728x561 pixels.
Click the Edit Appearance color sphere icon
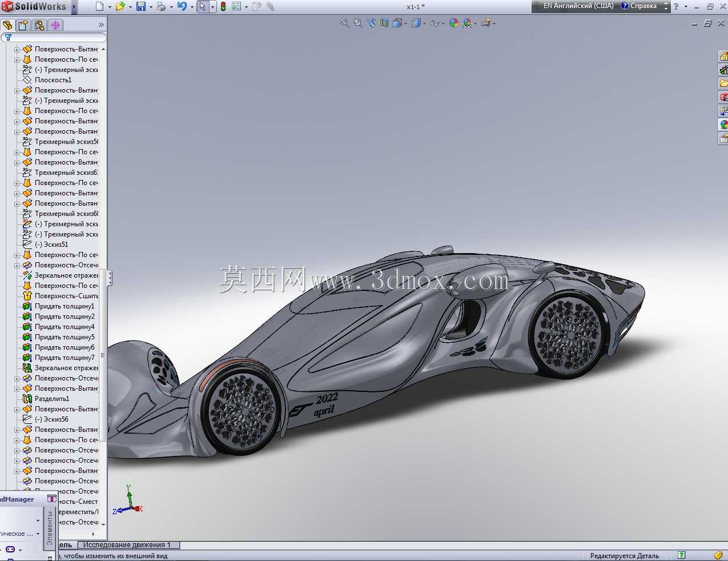tap(454, 23)
